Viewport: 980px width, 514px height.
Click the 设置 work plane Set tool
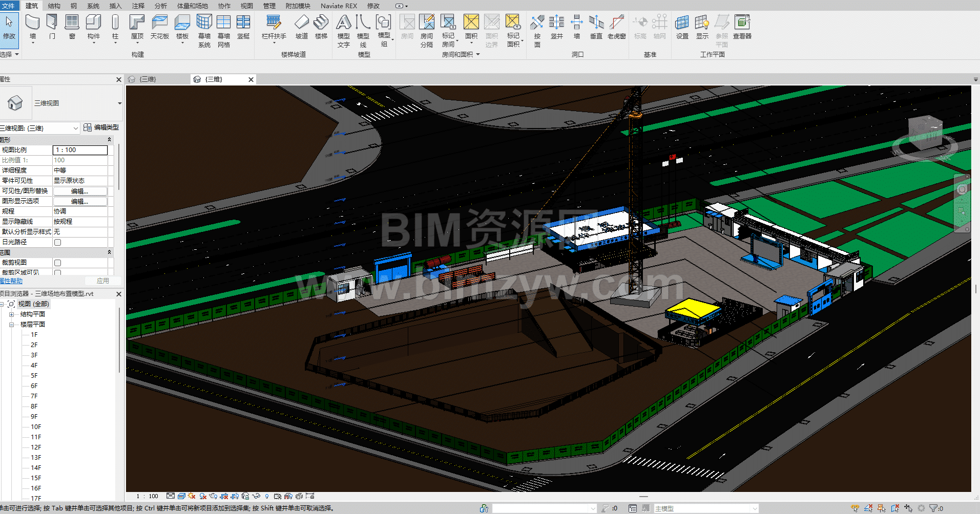pos(682,28)
